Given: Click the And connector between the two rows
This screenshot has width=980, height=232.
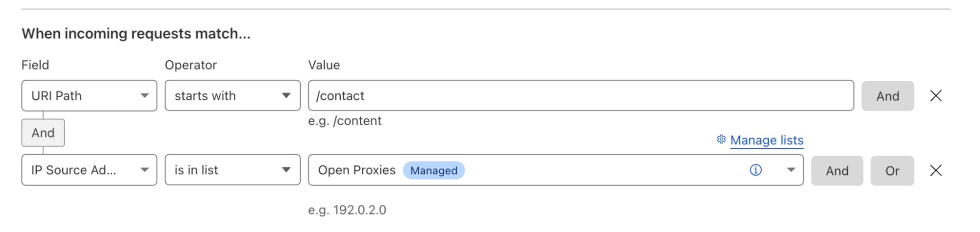Looking at the screenshot, I should [x=43, y=133].
